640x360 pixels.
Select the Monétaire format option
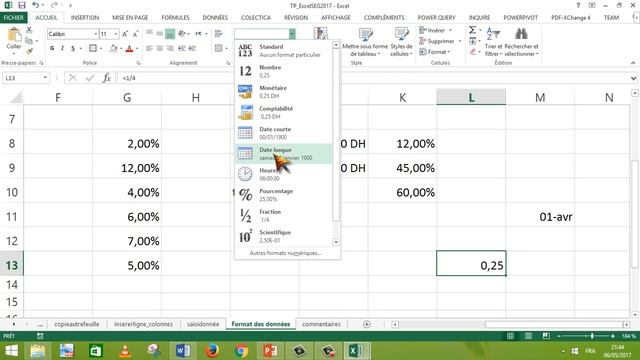point(284,92)
